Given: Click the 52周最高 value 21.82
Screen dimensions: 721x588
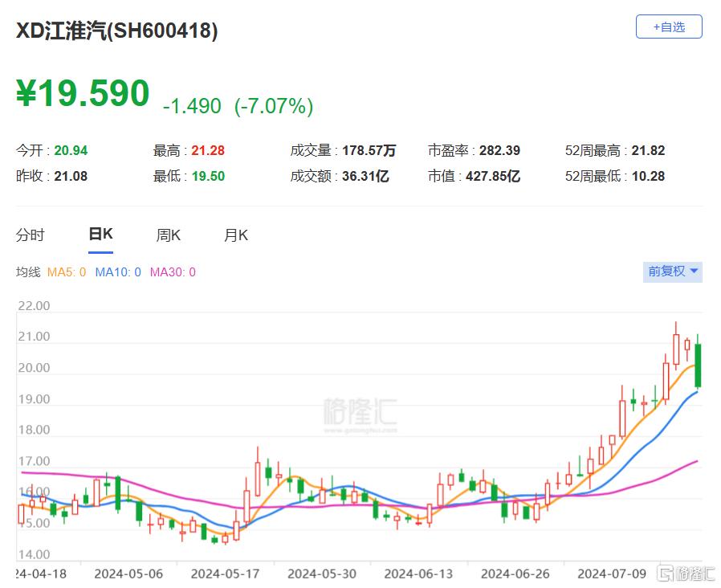Looking at the screenshot, I should (649, 150).
